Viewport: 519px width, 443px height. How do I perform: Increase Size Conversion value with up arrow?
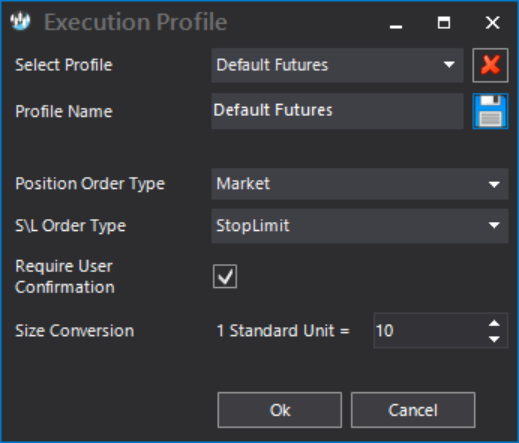[x=494, y=323]
